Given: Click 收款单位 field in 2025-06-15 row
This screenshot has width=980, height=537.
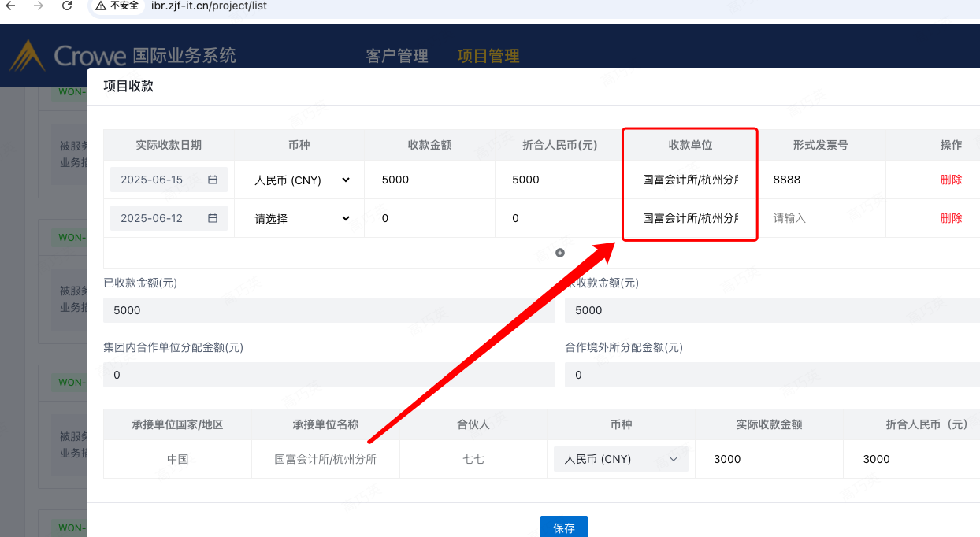Looking at the screenshot, I should 690,180.
